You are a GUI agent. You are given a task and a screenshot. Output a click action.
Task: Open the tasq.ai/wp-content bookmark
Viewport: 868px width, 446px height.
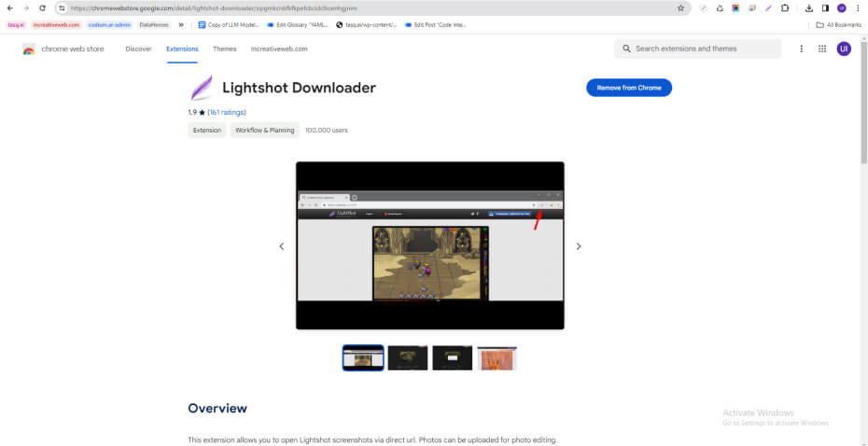367,25
